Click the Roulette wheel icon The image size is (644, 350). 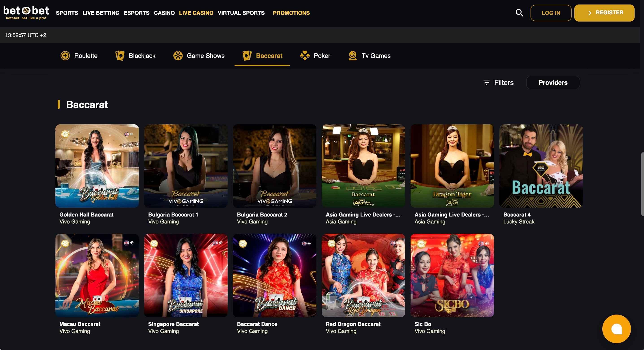coord(65,56)
